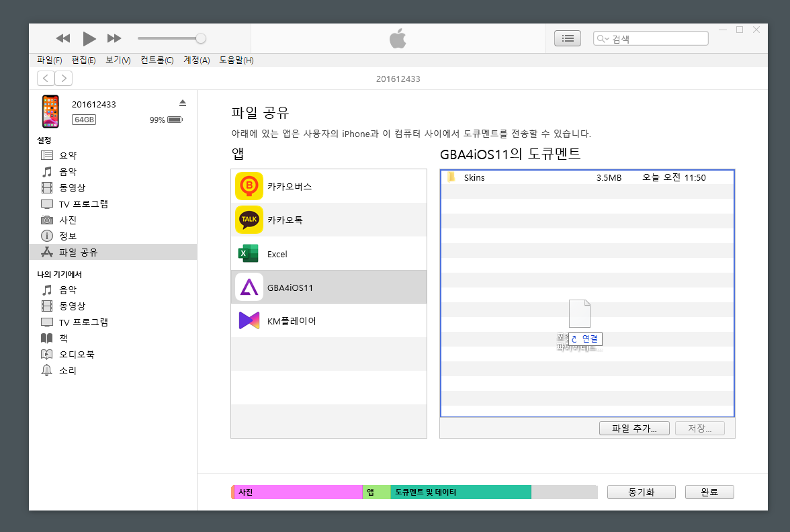This screenshot has height=532, width=790.
Task: Select TV 프로그램 under 설정
Action: point(113,204)
